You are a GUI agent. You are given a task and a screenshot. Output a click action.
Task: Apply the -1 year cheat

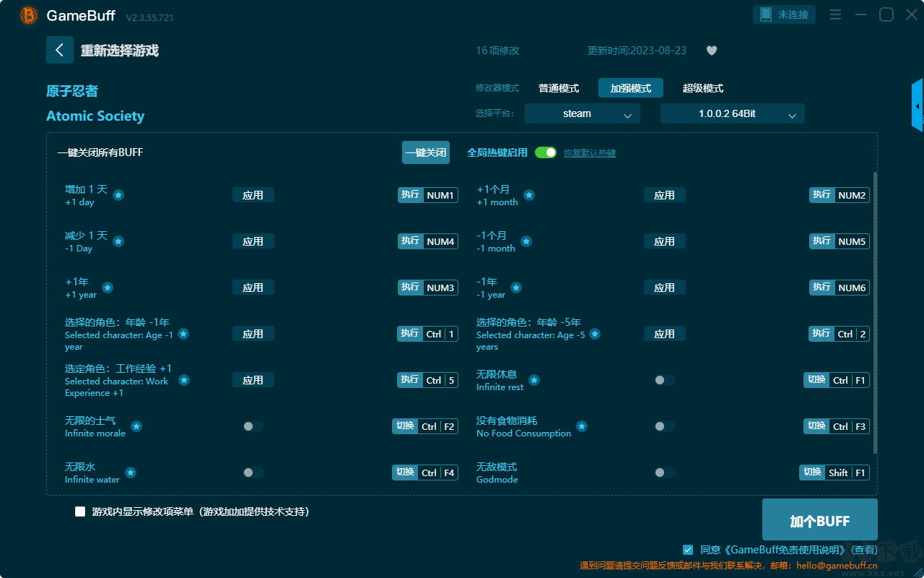pyautogui.click(x=665, y=288)
